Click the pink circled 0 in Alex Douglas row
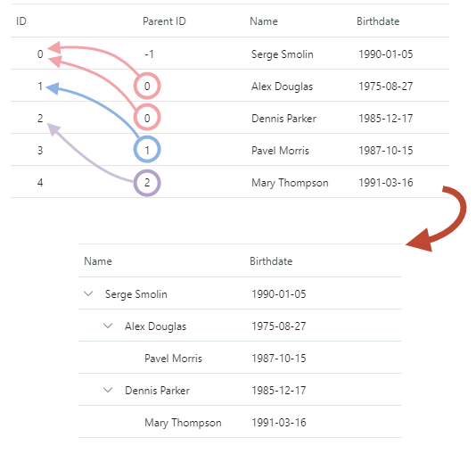476x454 pixels. (147, 86)
